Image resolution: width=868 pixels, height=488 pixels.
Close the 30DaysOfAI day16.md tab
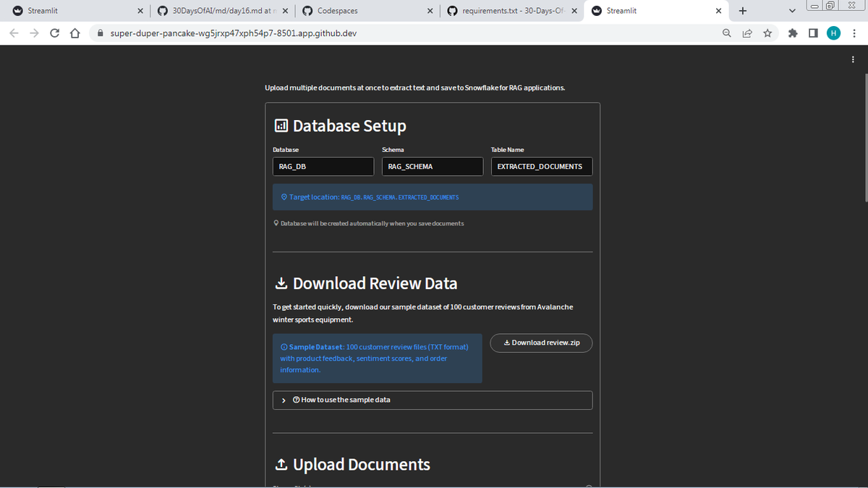pos(286,11)
